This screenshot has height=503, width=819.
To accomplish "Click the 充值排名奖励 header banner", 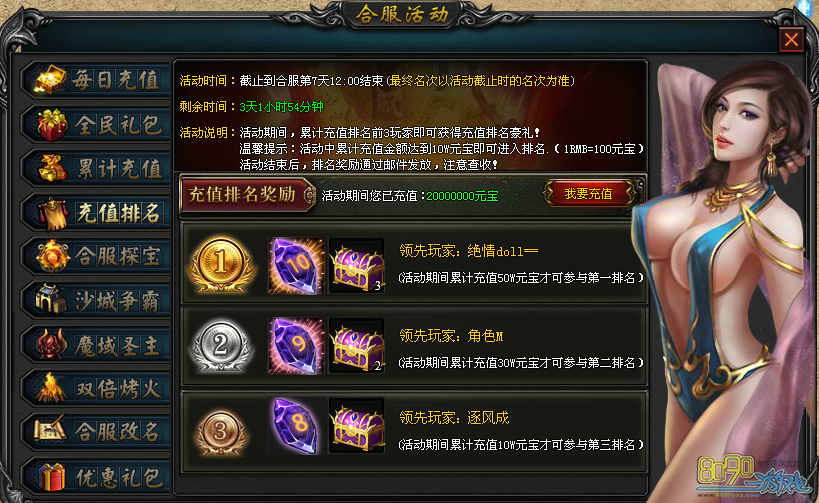I will pyautogui.click(x=247, y=194).
